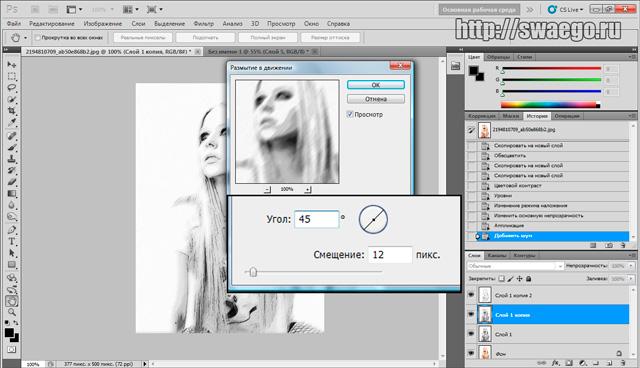Open View Extras dropdown in top bar

75,9
